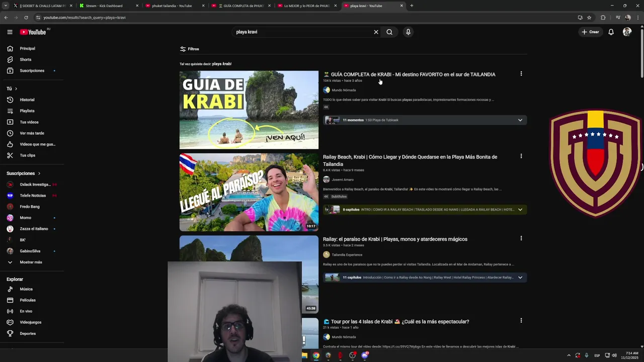The height and width of the screenshot is (362, 644).
Task: Switch to the GUÍA COMPLETA de PHUKET tab
Action: coord(240,6)
